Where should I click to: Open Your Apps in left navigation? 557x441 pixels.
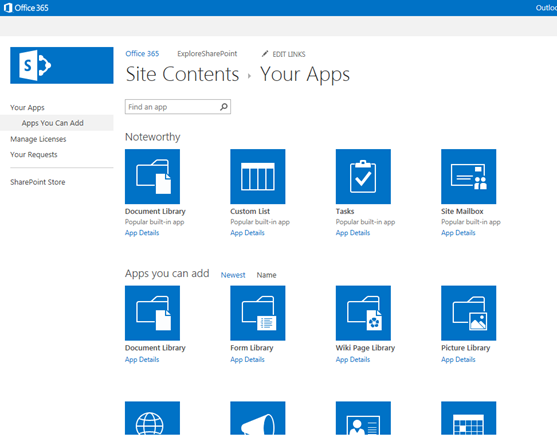coord(27,107)
